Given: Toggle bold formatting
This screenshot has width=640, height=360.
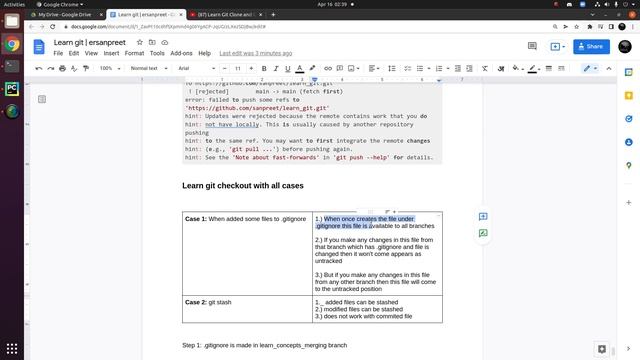Looking at the screenshot, I should [264, 68].
